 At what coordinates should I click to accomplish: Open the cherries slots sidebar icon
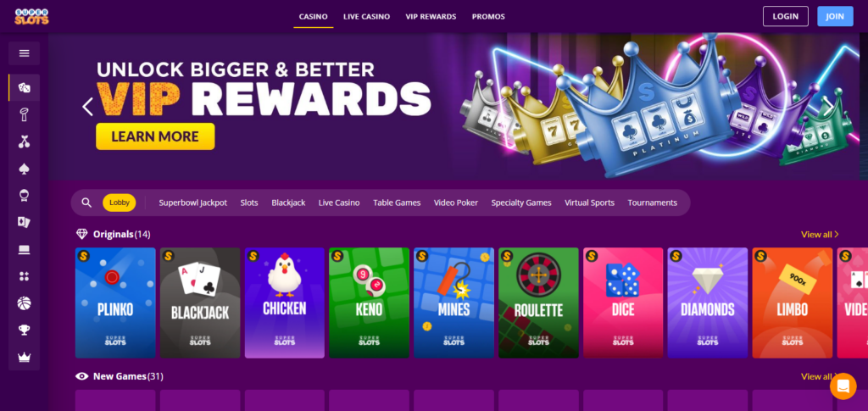point(24,142)
